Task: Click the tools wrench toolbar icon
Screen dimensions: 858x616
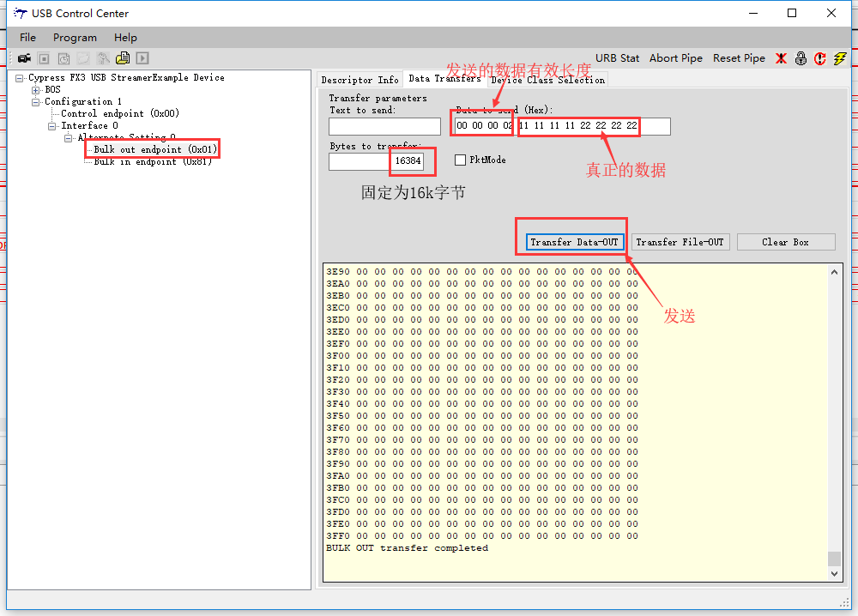Action: (x=103, y=58)
